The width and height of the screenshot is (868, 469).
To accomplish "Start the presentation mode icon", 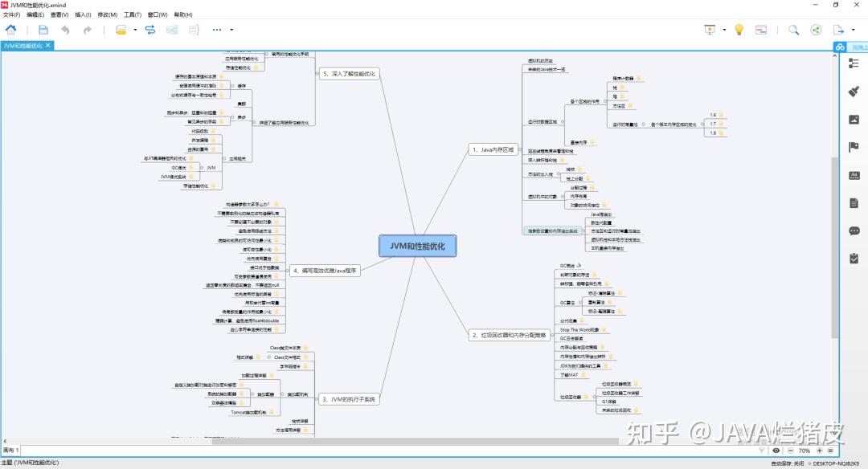I will pyautogui.click(x=710, y=30).
